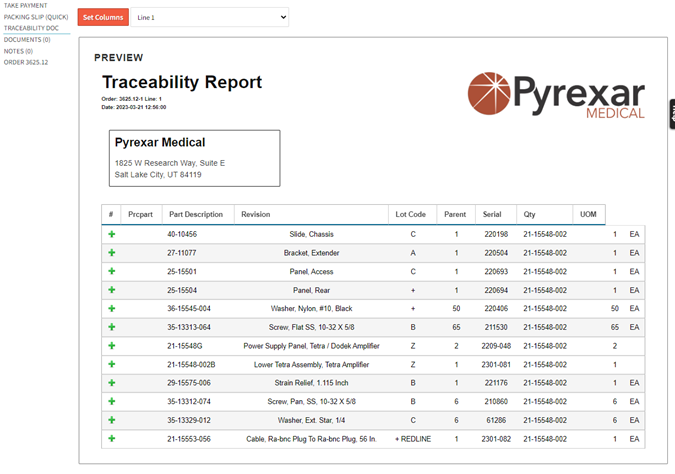Click the Part Description column header

[196, 214]
